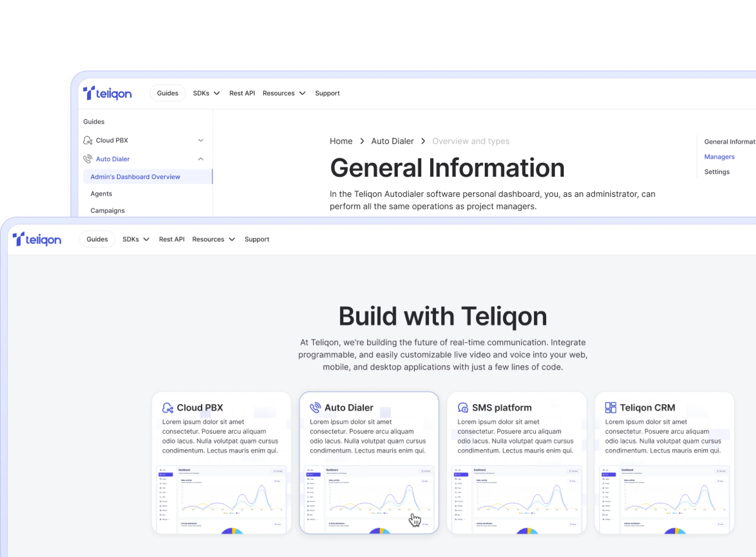Click the Auto Dialer dashboard preview thumbnail
The height and width of the screenshot is (557, 756).
369,500
